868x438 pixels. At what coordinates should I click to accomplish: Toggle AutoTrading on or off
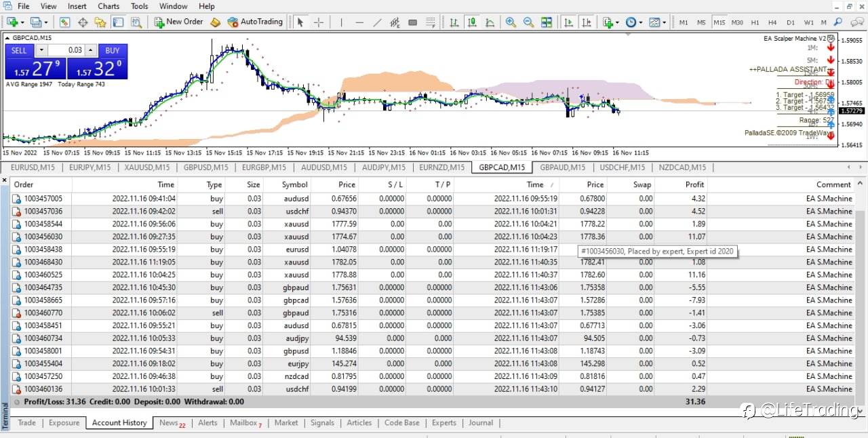[254, 22]
